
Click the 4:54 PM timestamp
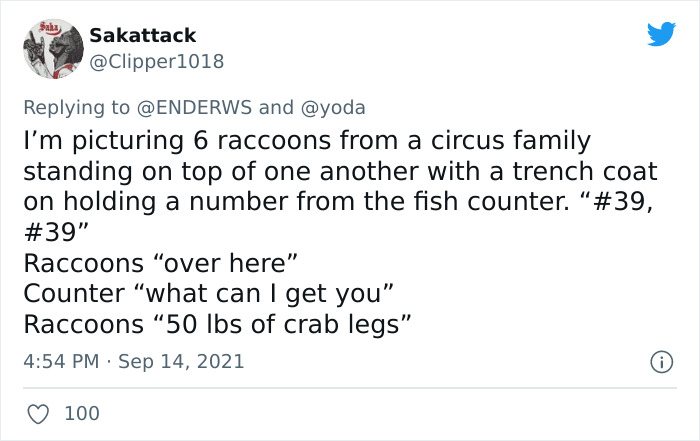pyautogui.click(x=62, y=360)
